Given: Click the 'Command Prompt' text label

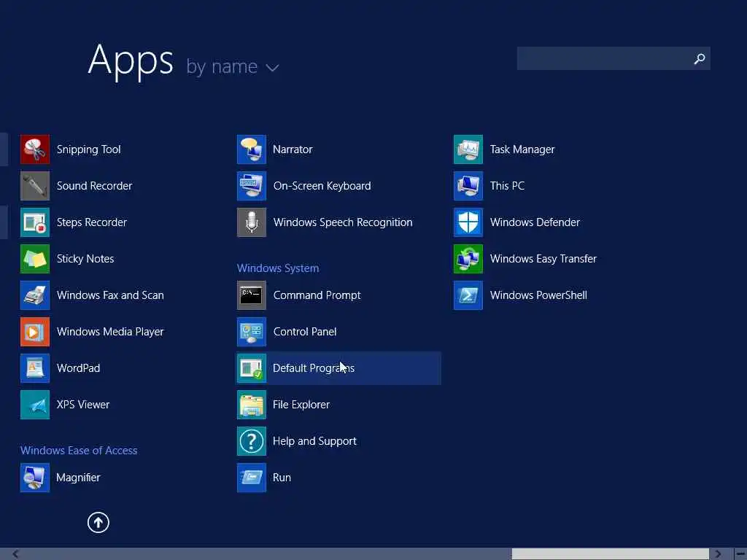Looking at the screenshot, I should point(317,295).
